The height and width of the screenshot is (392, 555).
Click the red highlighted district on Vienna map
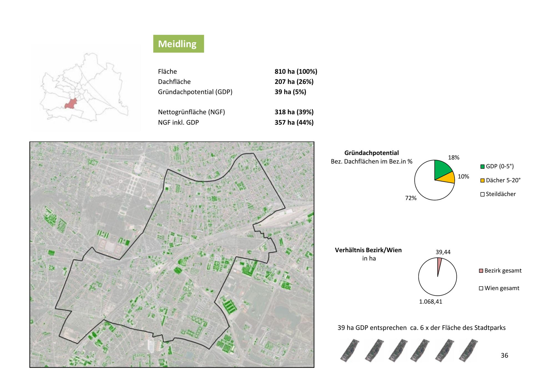click(x=71, y=104)
